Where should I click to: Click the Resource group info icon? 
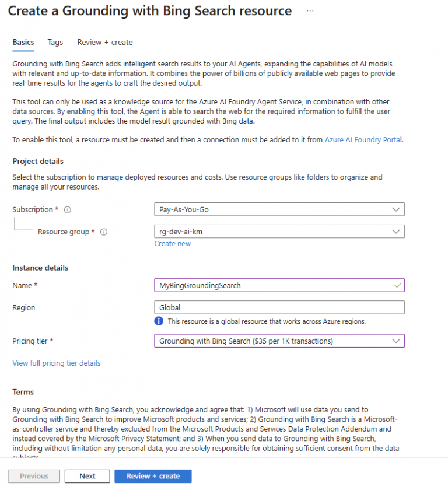(103, 232)
